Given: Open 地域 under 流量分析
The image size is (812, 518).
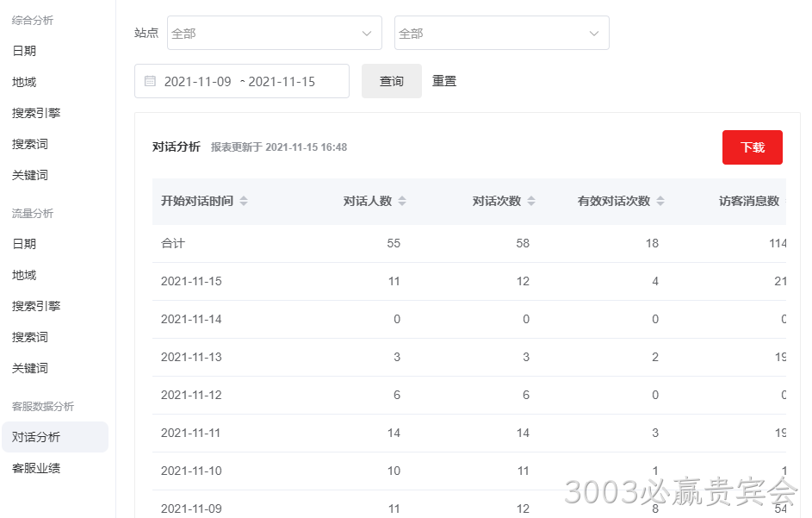Looking at the screenshot, I should [x=24, y=275].
